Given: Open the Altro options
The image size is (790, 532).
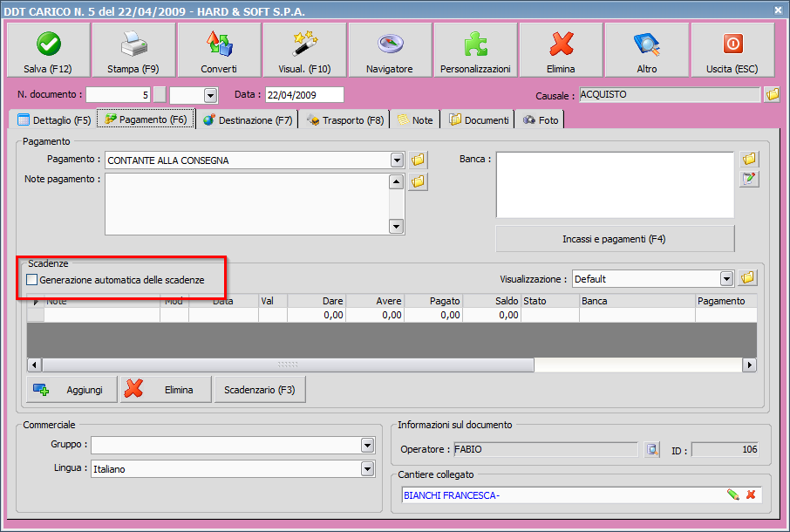Looking at the screenshot, I should tap(647, 50).
